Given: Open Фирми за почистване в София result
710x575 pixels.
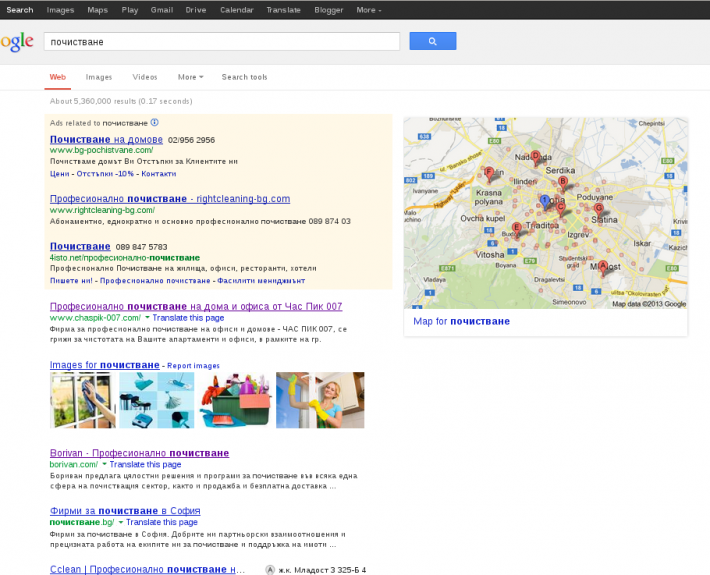Looking at the screenshot, I should [x=125, y=511].
